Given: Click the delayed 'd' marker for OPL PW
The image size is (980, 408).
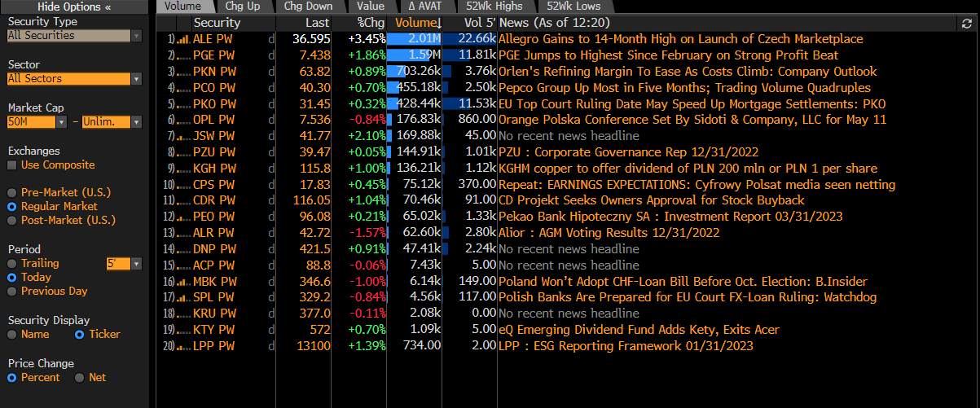Looking at the screenshot, I should [270, 120].
